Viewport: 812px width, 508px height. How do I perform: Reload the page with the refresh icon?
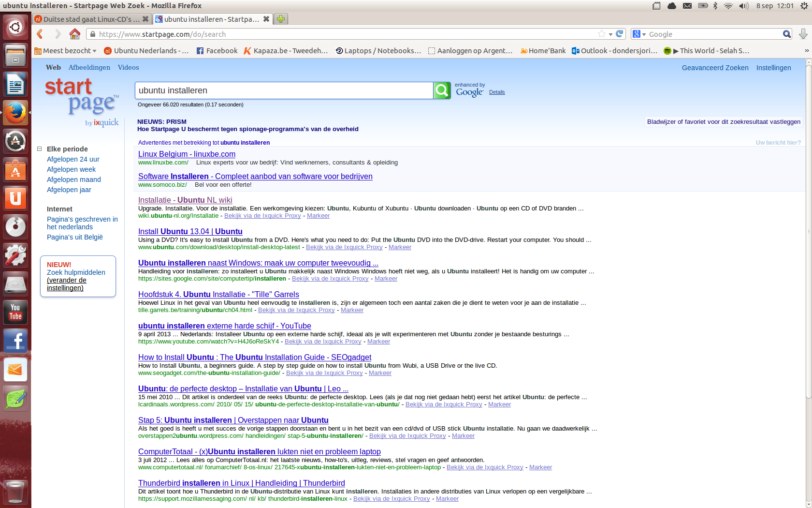click(619, 34)
